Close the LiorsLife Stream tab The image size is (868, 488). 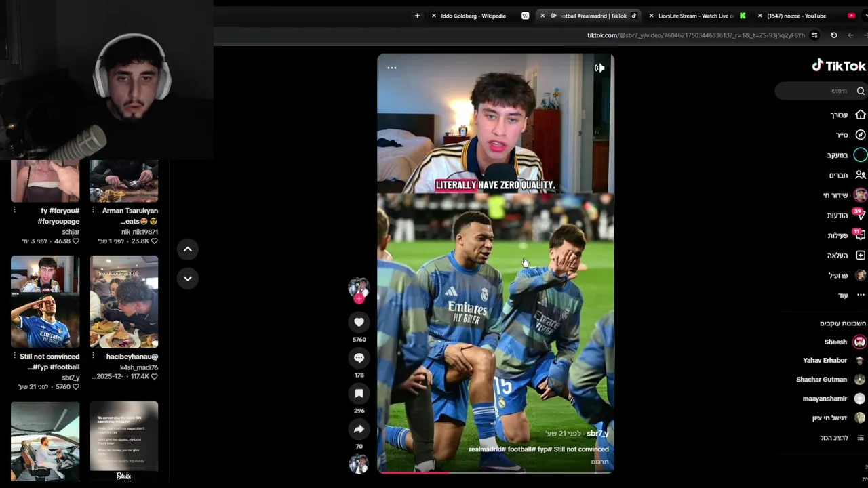click(651, 16)
